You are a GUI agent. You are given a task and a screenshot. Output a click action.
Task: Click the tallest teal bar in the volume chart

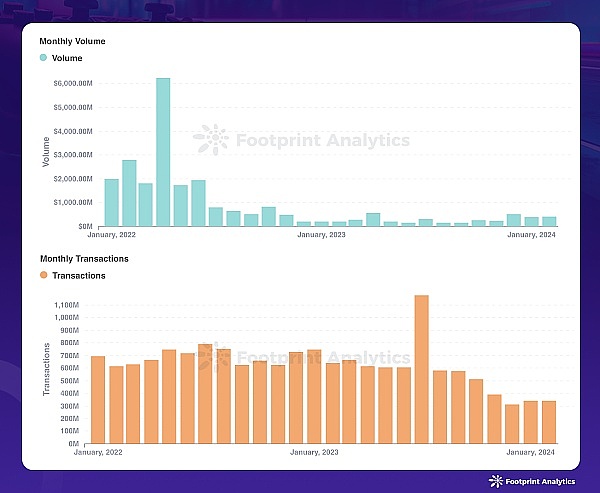(x=163, y=152)
